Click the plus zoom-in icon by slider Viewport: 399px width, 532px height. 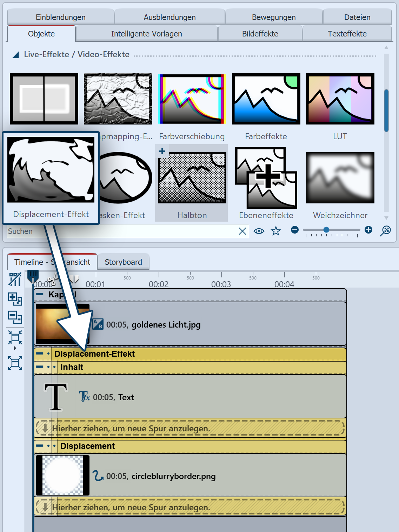368,230
